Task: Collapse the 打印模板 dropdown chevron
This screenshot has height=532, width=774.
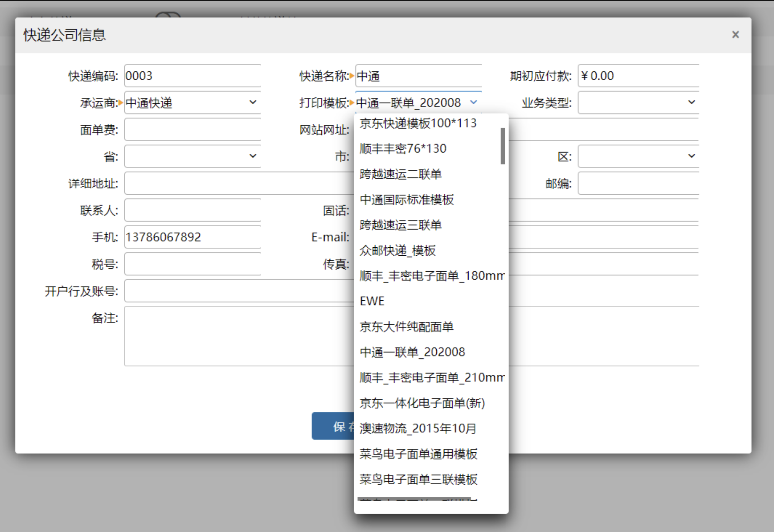Action: tap(474, 102)
